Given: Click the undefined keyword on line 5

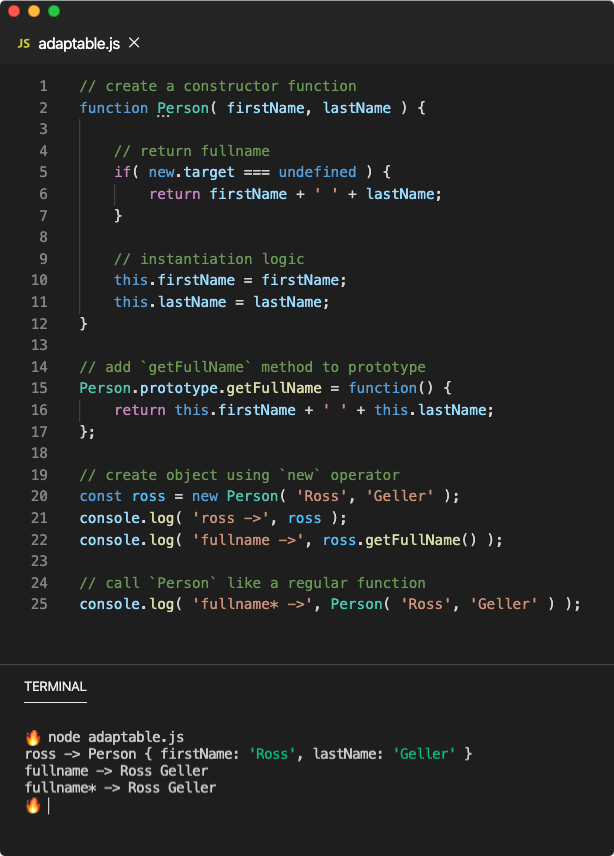Looking at the screenshot, I should (317, 172).
